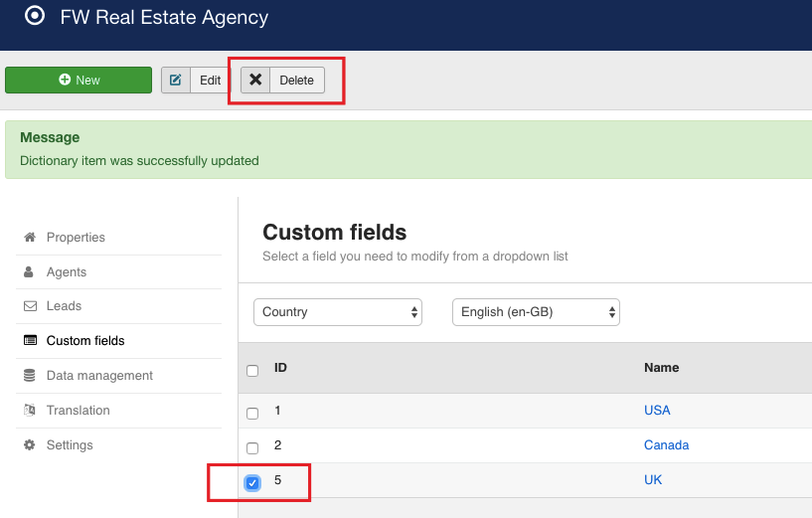
Task: Uncheck the checkbox for the UK row
Action: tap(252, 483)
